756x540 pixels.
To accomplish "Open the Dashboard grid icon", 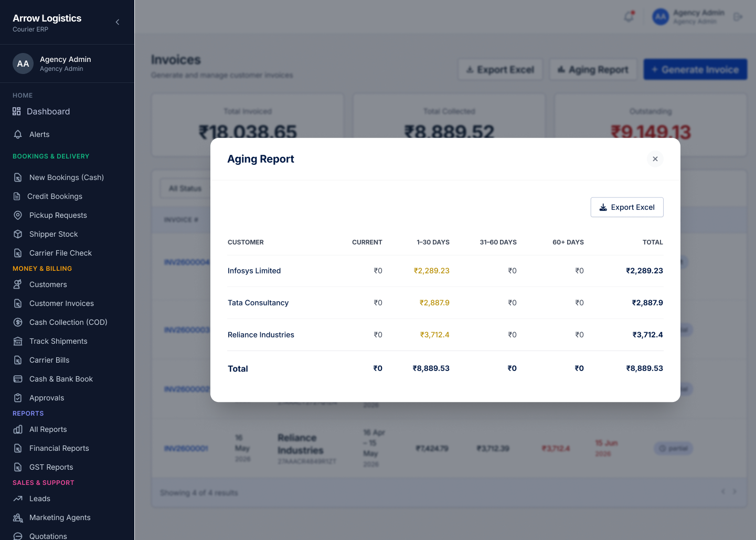I will (x=17, y=111).
